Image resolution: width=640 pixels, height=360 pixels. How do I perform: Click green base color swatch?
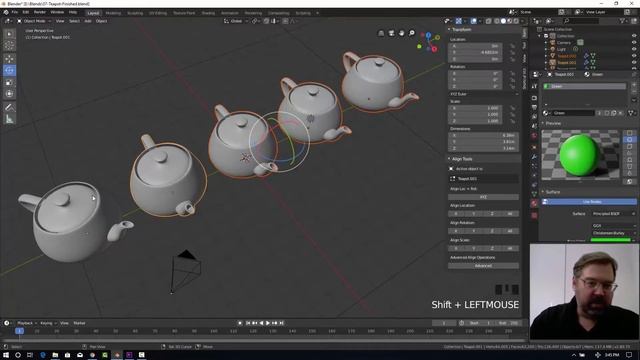611,240
